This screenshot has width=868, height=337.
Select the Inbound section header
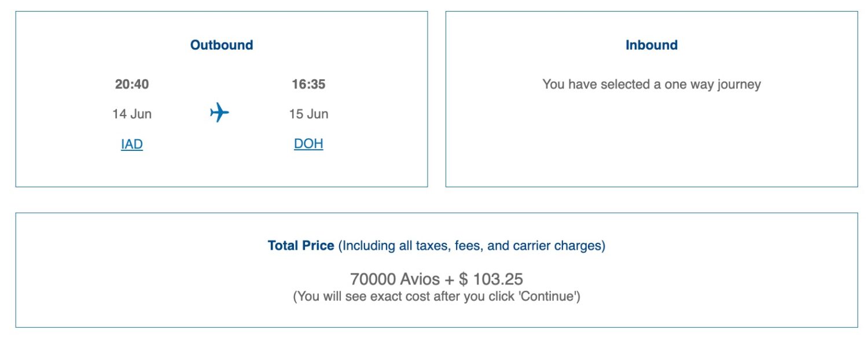pyautogui.click(x=652, y=45)
